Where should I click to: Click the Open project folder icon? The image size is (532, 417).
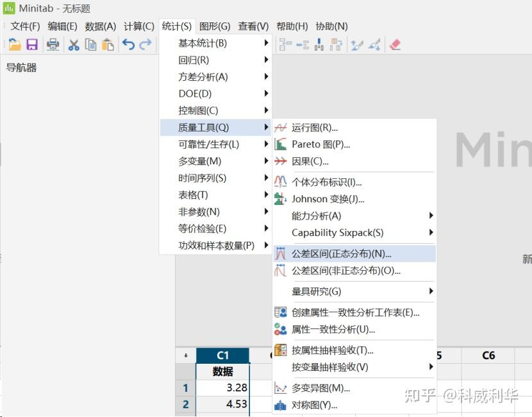[x=14, y=44]
